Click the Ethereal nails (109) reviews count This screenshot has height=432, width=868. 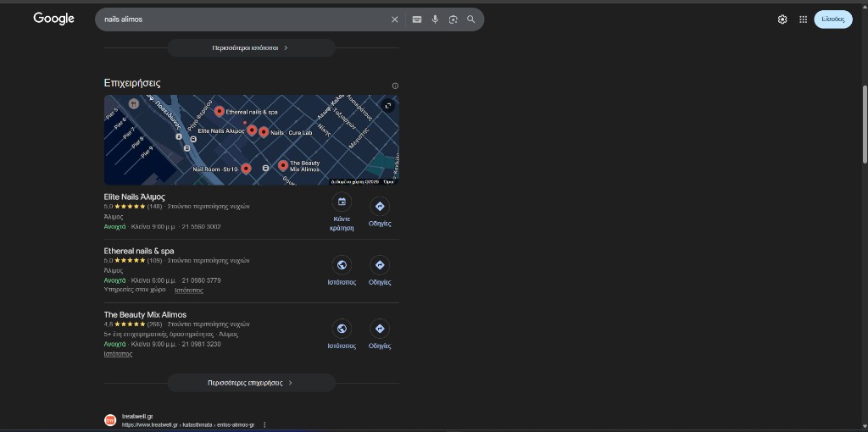tap(154, 261)
